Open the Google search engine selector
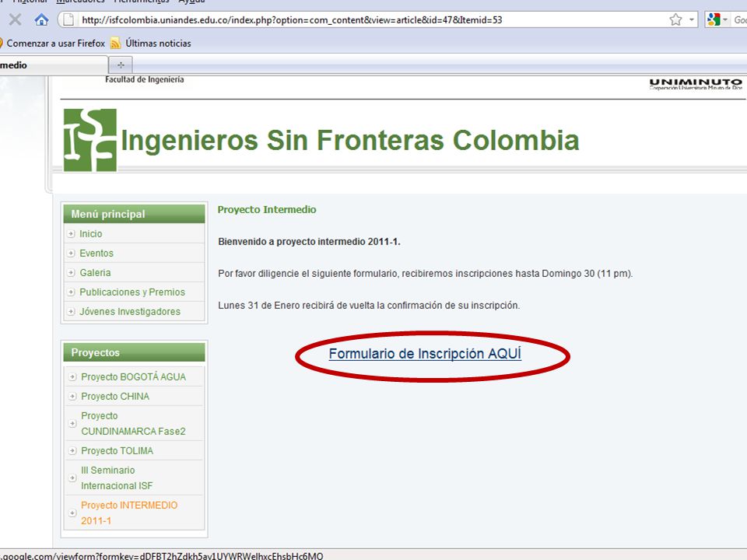Image resolution: width=747 pixels, height=560 pixels. (717, 19)
